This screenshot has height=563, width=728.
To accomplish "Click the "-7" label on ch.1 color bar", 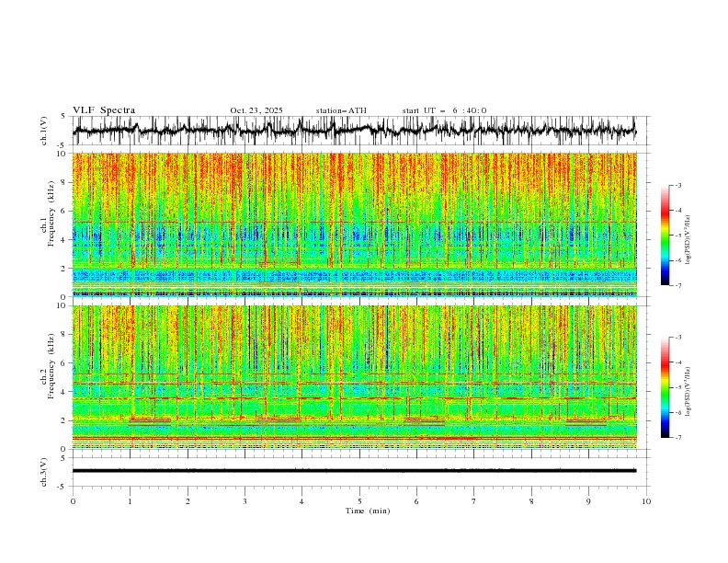I will pyautogui.click(x=678, y=285).
